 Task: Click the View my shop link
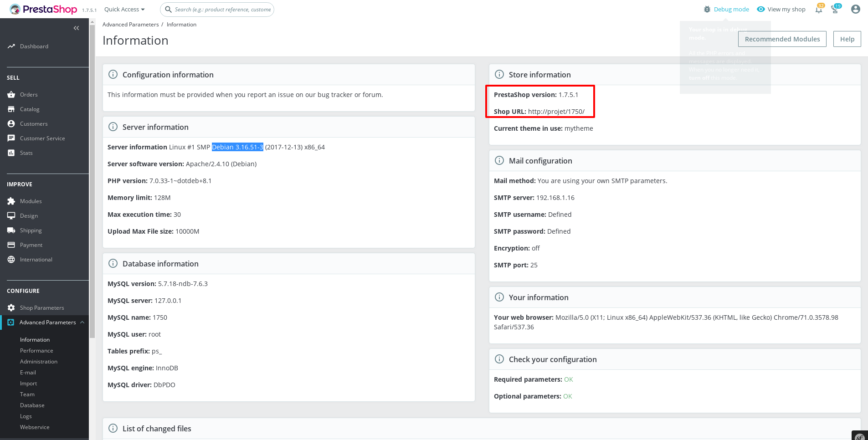tap(786, 10)
